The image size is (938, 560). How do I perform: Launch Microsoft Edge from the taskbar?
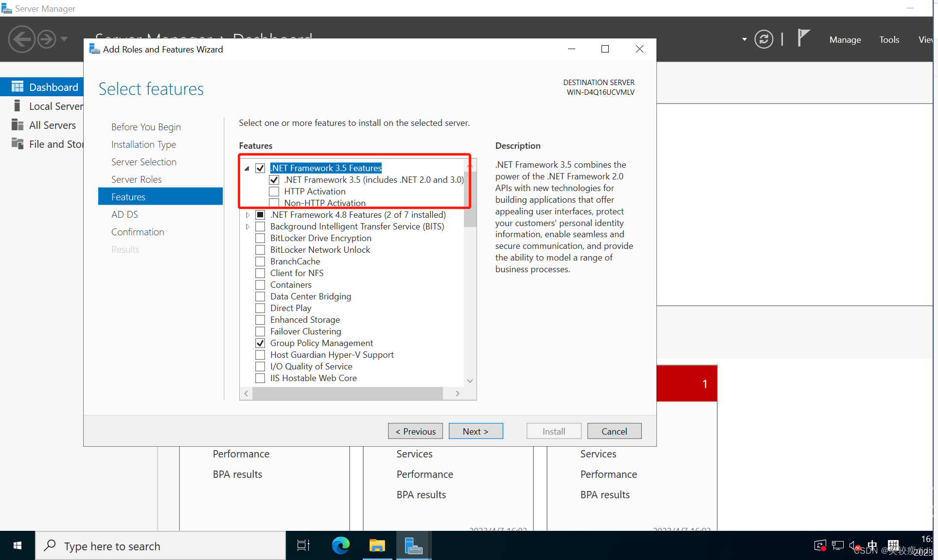point(340,545)
